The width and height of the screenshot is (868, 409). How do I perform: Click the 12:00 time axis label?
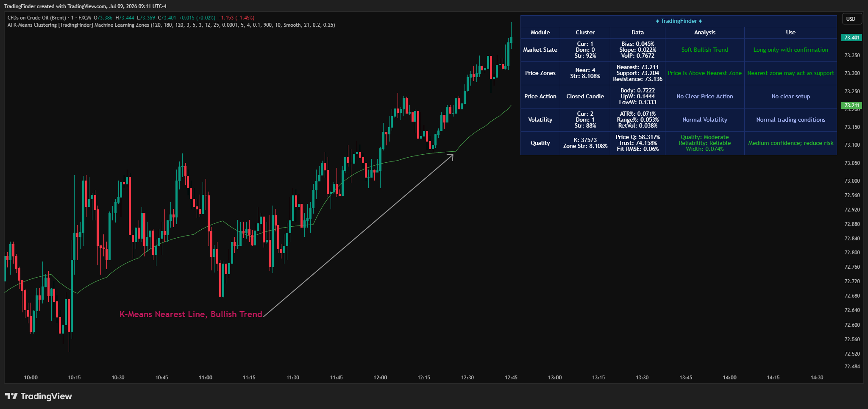(380, 377)
